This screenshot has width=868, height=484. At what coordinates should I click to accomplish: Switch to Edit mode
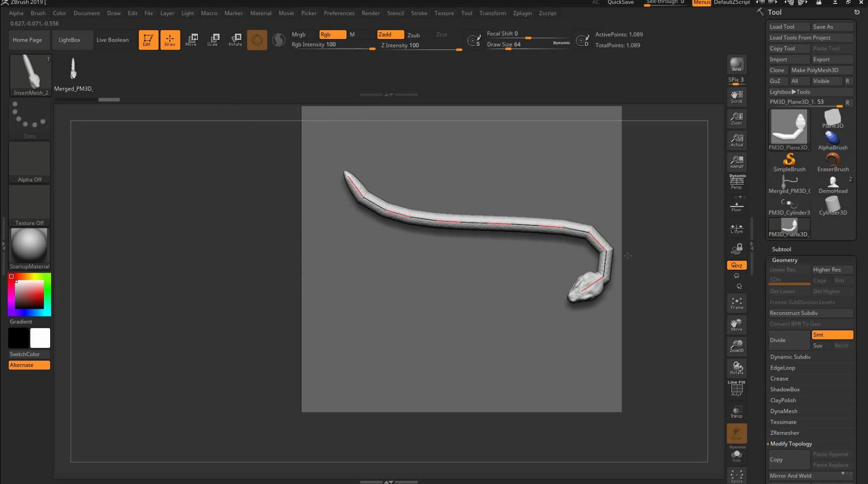(x=148, y=40)
